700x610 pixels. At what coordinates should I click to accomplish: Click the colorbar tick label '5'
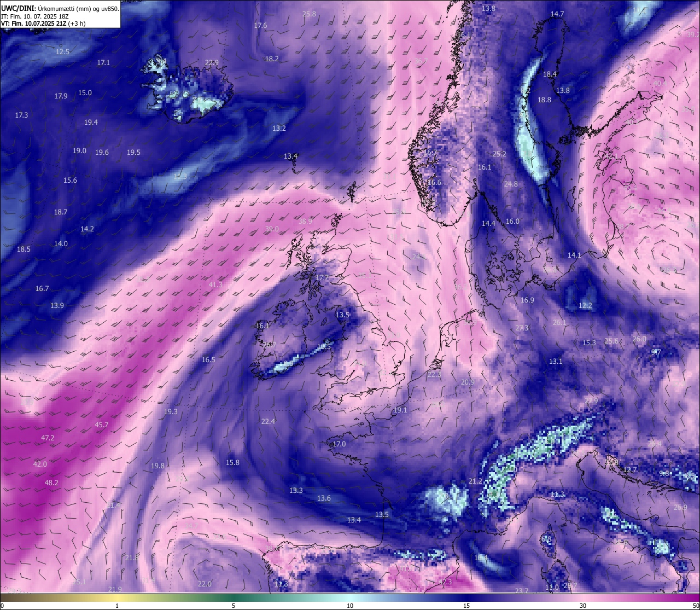pyautogui.click(x=234, y=606)
